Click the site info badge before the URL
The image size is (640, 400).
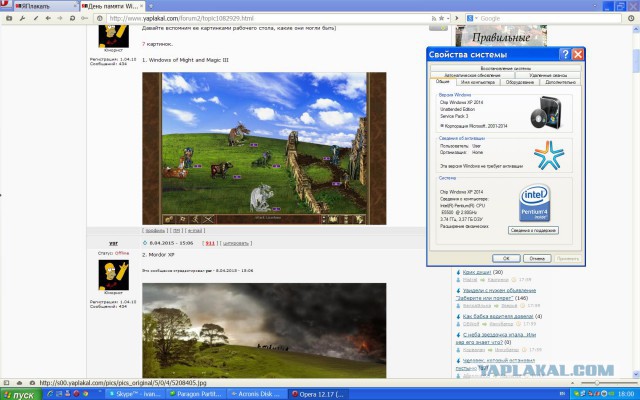coord(100,18)
